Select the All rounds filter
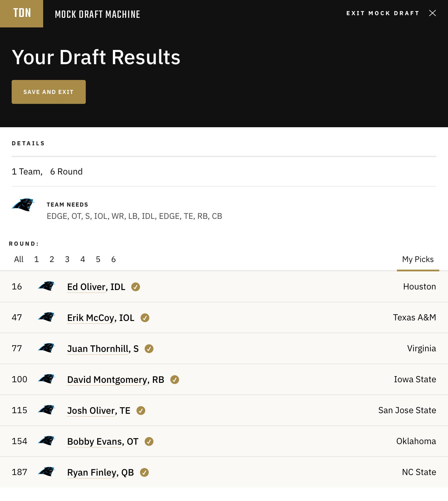This screenshot has height=501, width=448. (x=19, y=259)
